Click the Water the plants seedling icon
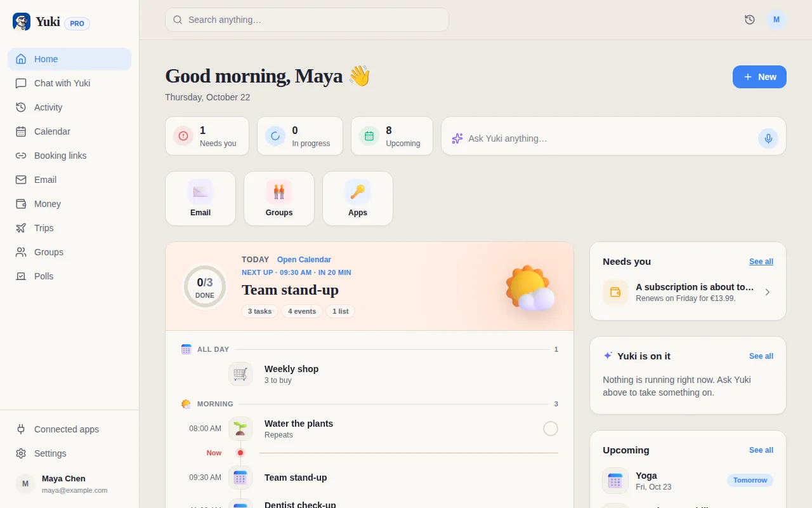This screenshot has height=508, width=812. [240, 429]
